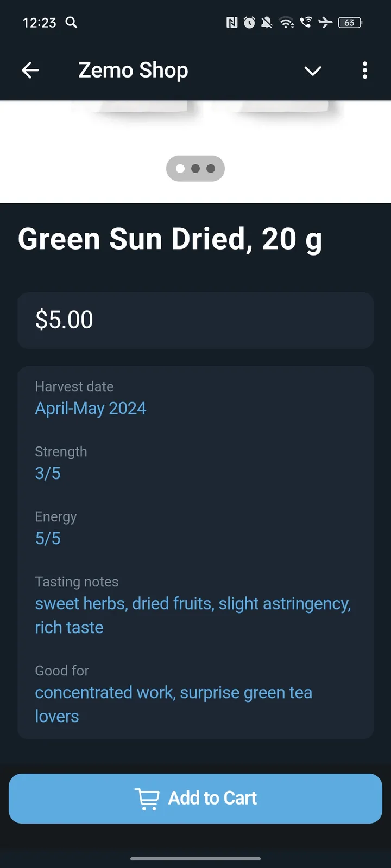
Task: Select the third image carousel dot
Action: [211, 169]
